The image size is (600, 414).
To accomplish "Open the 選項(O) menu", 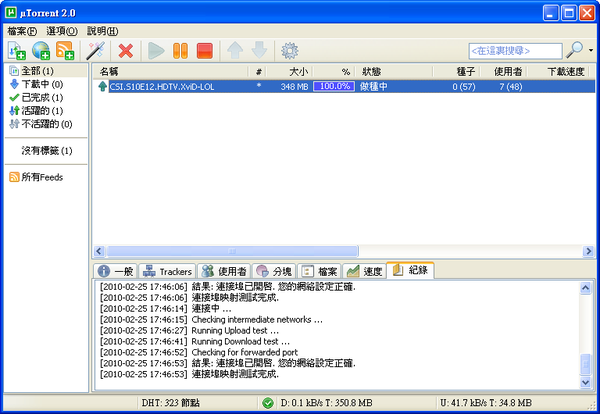I will (x=62, y=31).
